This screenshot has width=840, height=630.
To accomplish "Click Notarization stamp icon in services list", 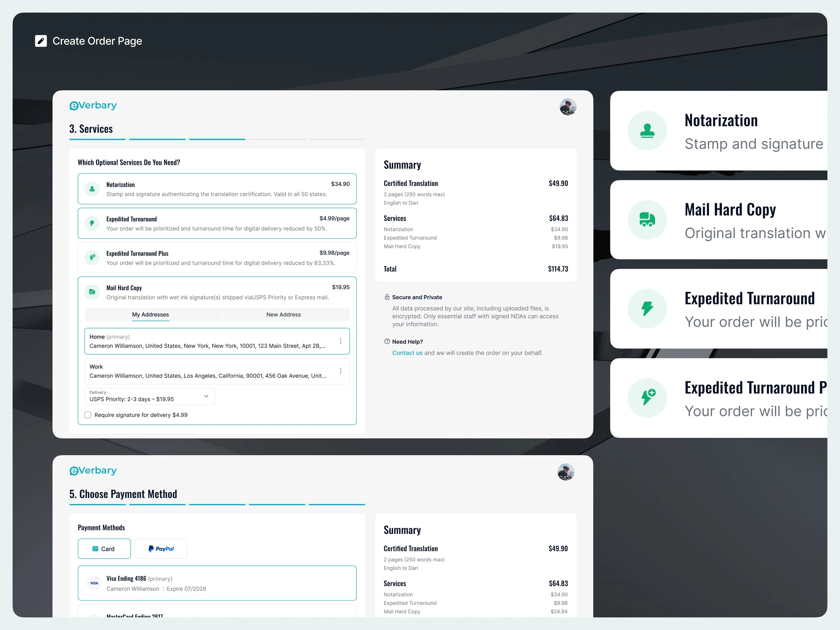I will click(92, 189).
